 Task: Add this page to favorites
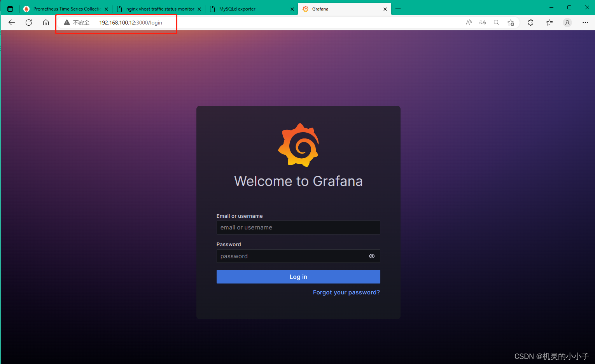click(x=511, y=23)
